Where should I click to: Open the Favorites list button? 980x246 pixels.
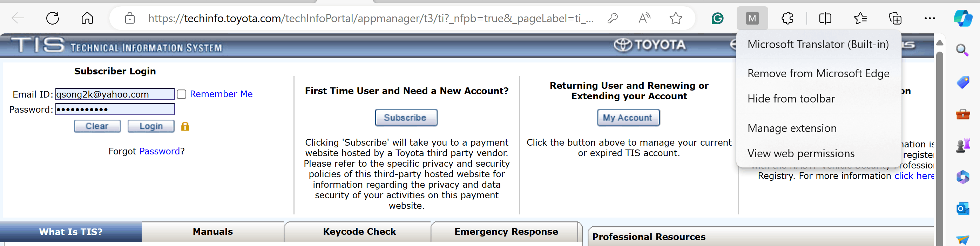coord(860,18)
